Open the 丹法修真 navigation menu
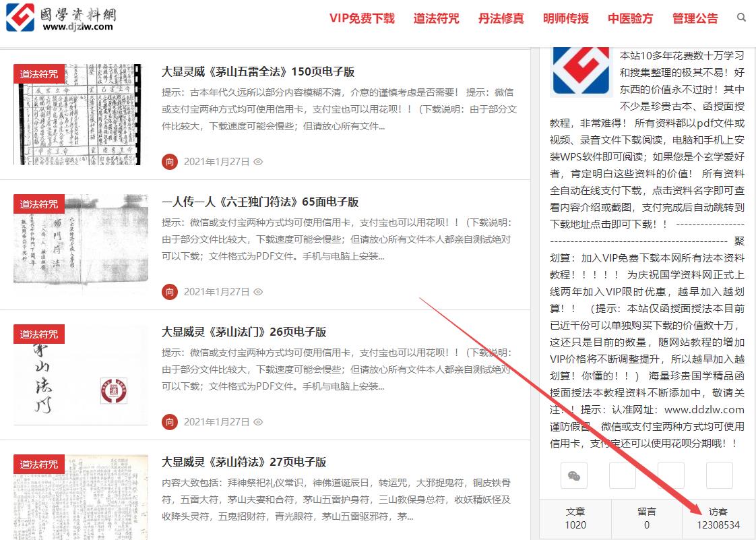Screen dimensions: 756x540 click(501, 18)
